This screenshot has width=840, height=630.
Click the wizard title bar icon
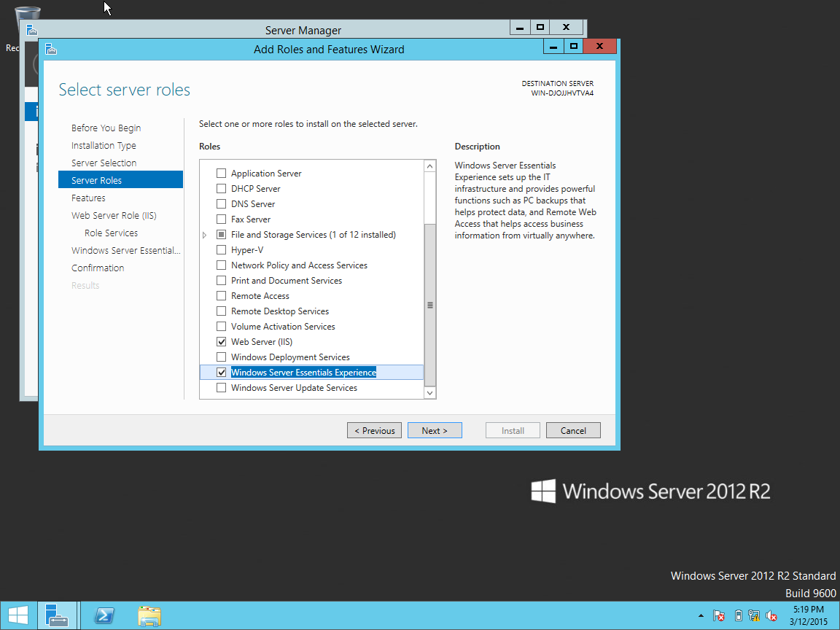pyautogui.click(x=51, y=50)
